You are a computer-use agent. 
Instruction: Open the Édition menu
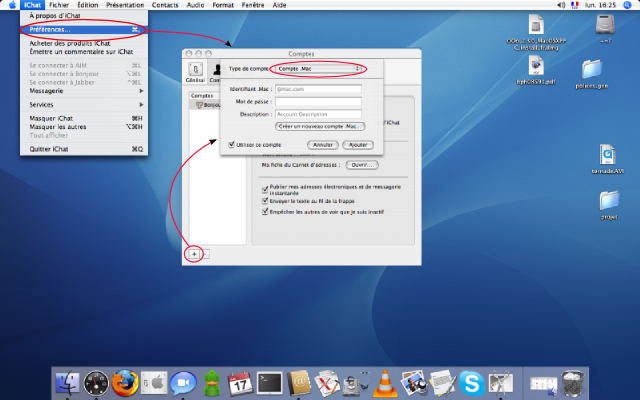coord(88,5)
